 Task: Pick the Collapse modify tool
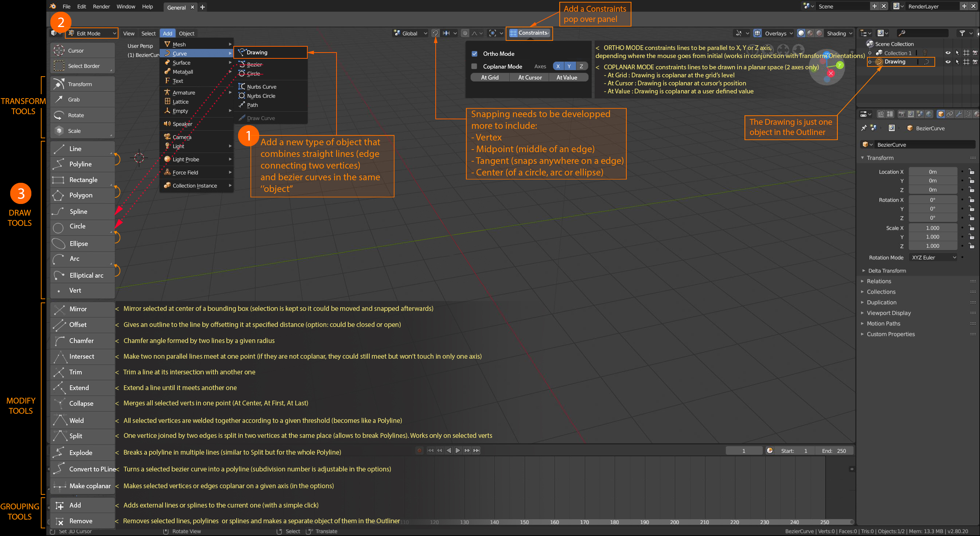[x=82, y=403]
